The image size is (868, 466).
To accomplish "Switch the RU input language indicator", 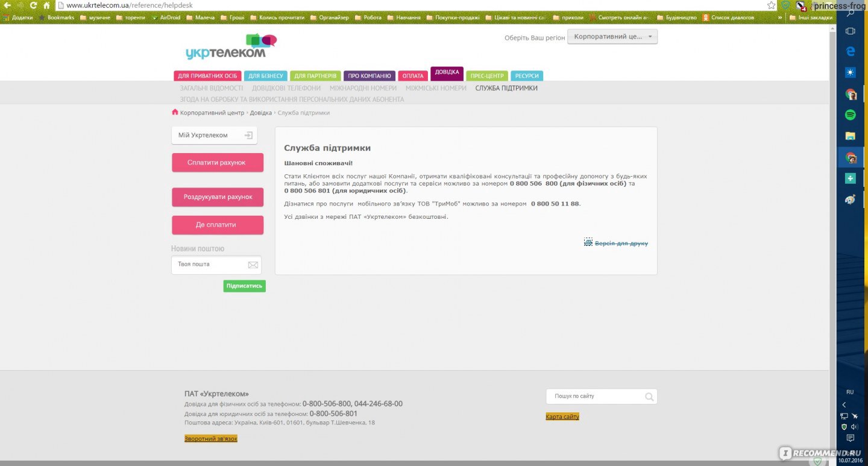I will pos(850,392).
